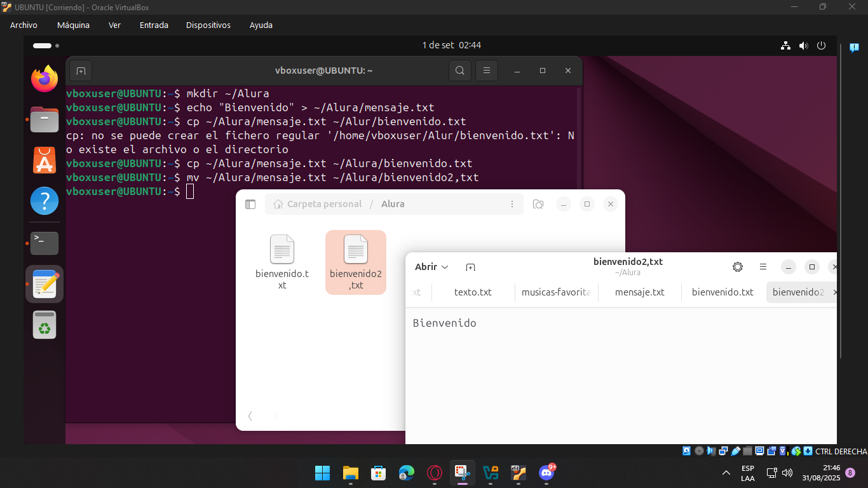Select the bienvenido2,txt file in Files
The width and height of the screenshot is (868, 488).
[356, 262]
